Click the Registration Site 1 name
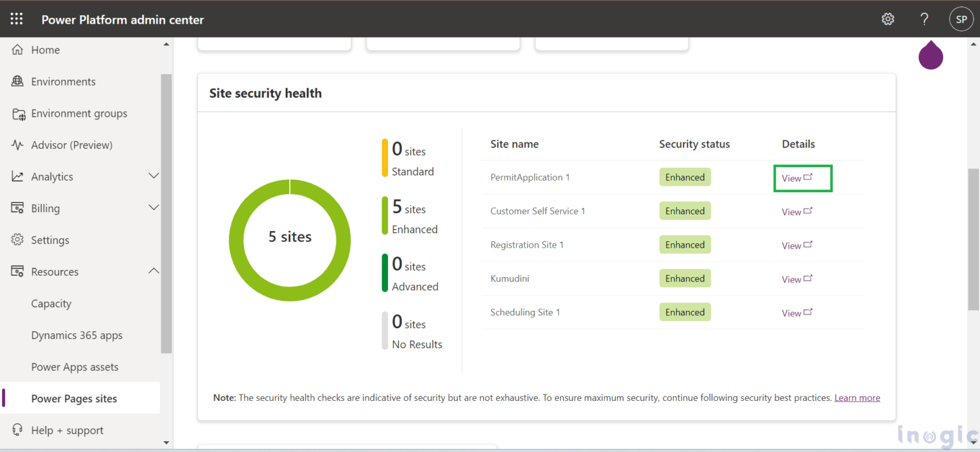980x452 pixels. point(527,245)
